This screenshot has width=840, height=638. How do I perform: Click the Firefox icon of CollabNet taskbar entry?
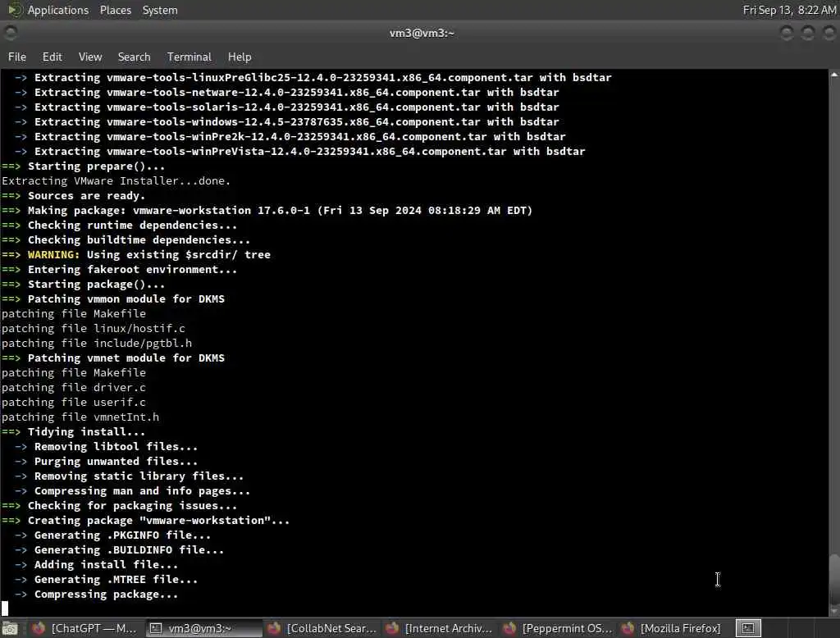click(274, 628)
